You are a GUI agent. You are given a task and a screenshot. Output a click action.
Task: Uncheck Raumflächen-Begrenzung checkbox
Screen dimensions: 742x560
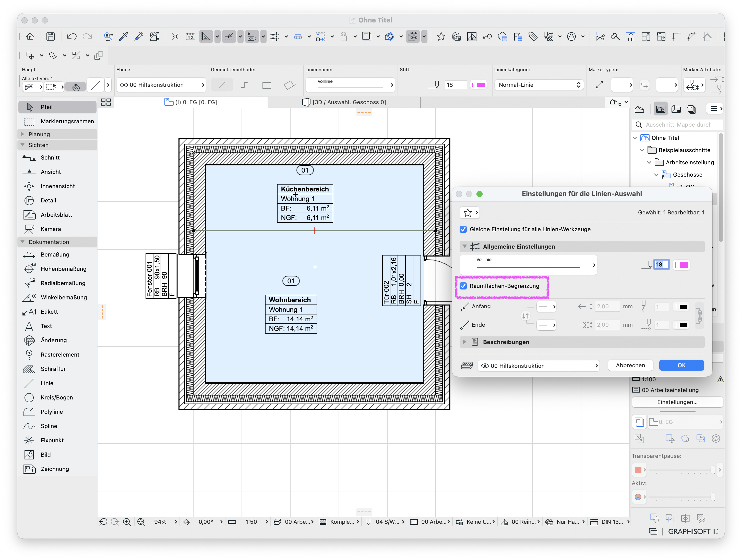point(463,286)
